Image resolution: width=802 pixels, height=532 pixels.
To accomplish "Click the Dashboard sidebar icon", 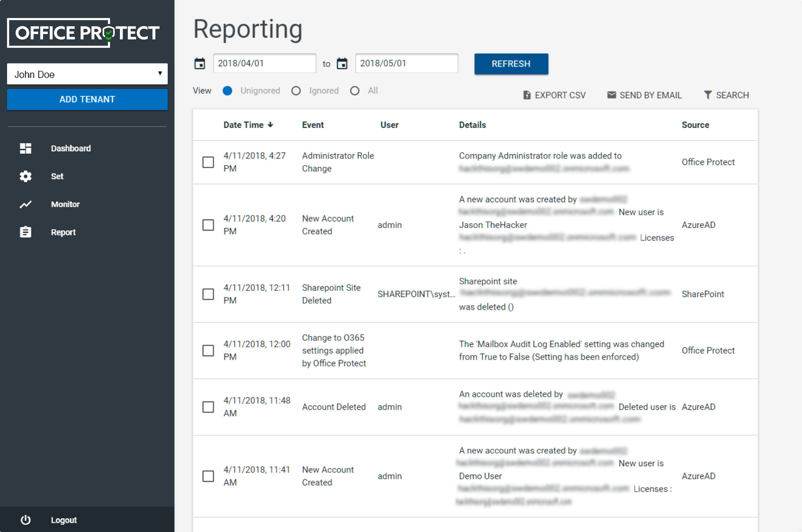I will coord(25,148).
